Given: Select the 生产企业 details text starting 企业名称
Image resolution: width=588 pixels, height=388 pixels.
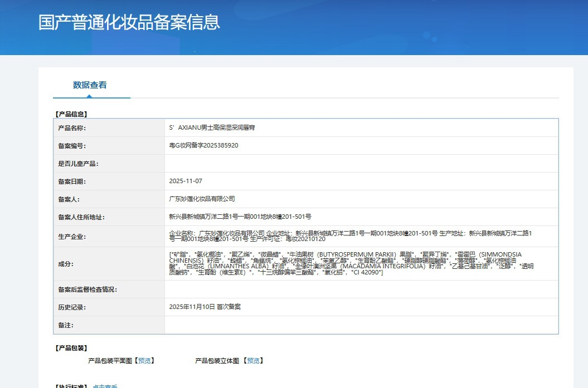Looking at the screenshot, I should point(351,236).
